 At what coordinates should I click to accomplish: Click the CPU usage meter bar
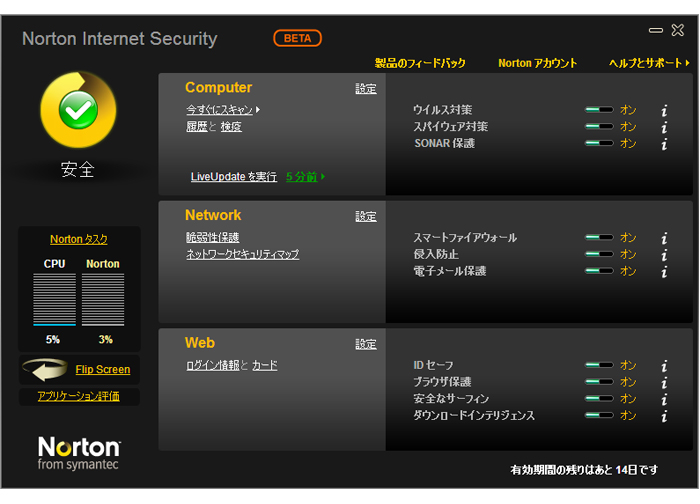tap(54, 299)
